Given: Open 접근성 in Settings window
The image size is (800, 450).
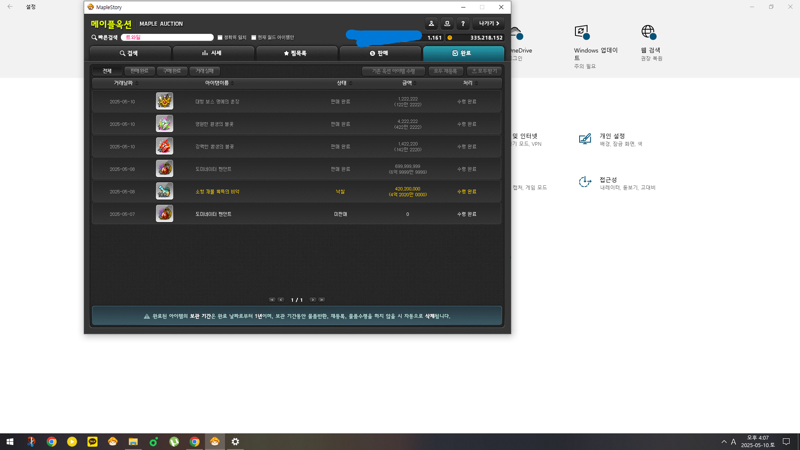Looking at the screenshot, I should (x=617, y=183).
